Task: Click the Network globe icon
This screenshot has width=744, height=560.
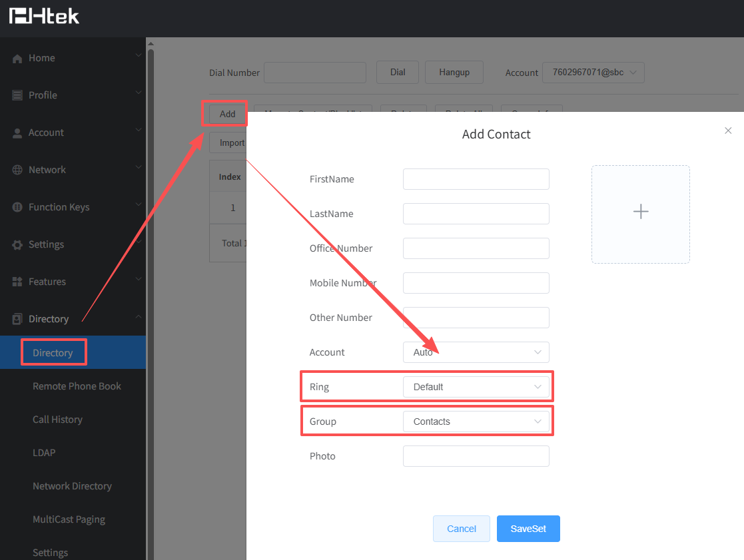Action: pos(17,170)
